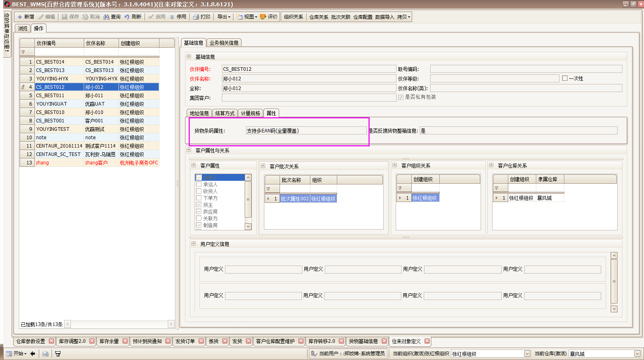Click the 仓库配置 toolbar button
This screenshot has height=360, width=644.
click(x=363, y=17)
